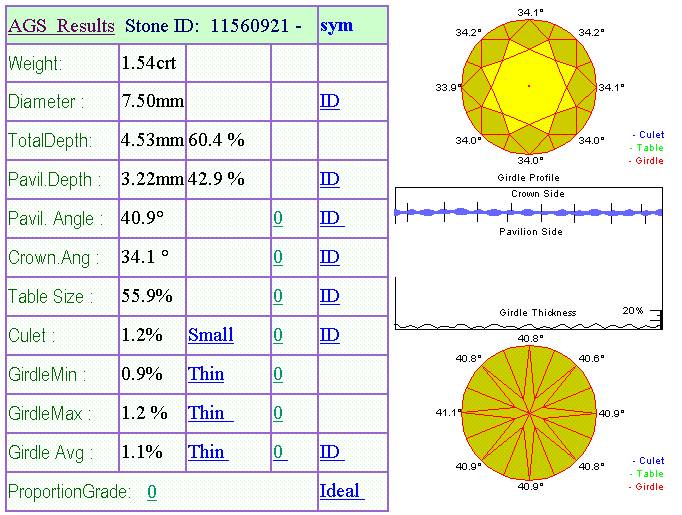Click the 55.9% table size value

coord(147,296)
